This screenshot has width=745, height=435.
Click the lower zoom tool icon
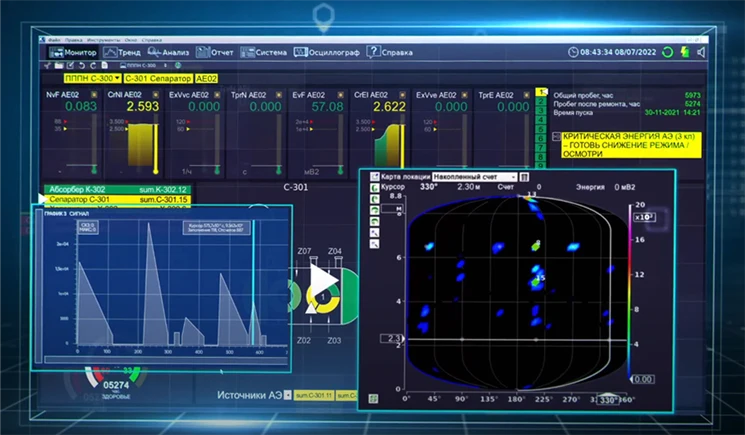click(375, 244)
